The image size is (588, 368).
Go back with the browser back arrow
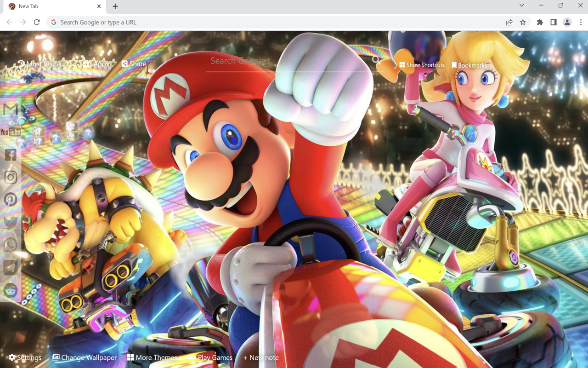pyautogui.click(x=9, y=22)
